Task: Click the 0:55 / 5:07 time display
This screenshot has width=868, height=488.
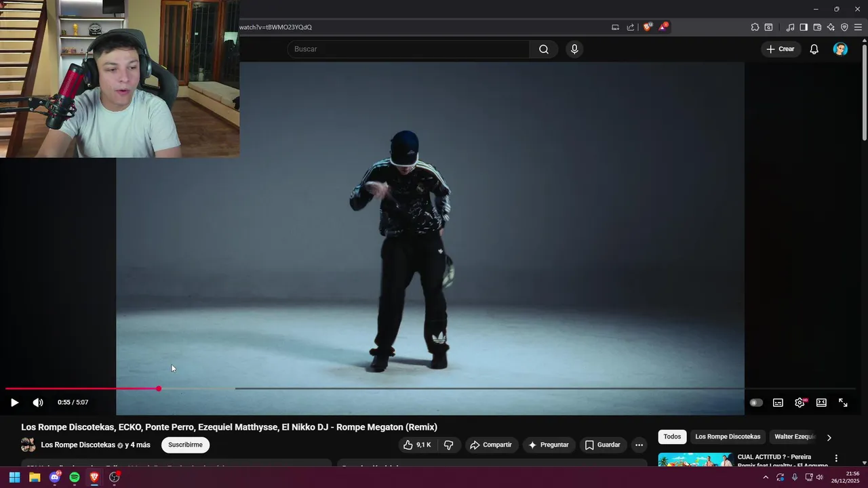Action: tap(73, 403)
